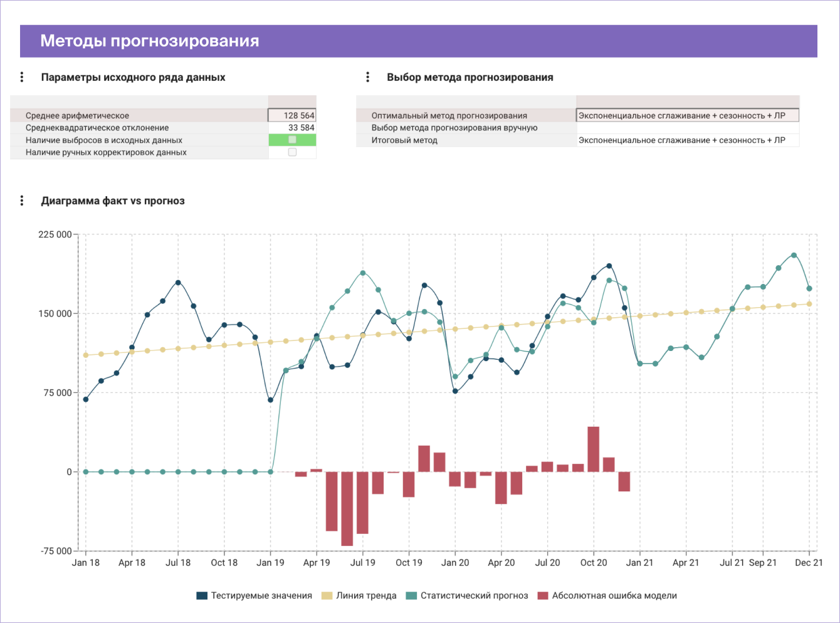The width and height of the screenshot is (840, 623).
Task: Click the Jan 18 x-axis label
Action: [x=86, y=563]
